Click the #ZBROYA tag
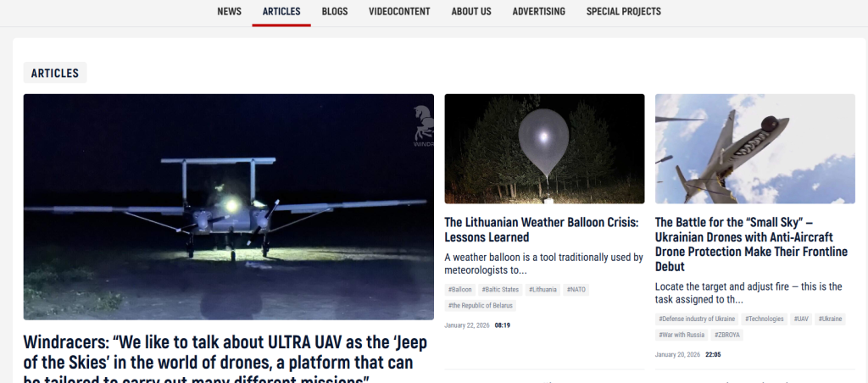The width and height of the screenshot is (868, 383). click(x=726, y=335)
